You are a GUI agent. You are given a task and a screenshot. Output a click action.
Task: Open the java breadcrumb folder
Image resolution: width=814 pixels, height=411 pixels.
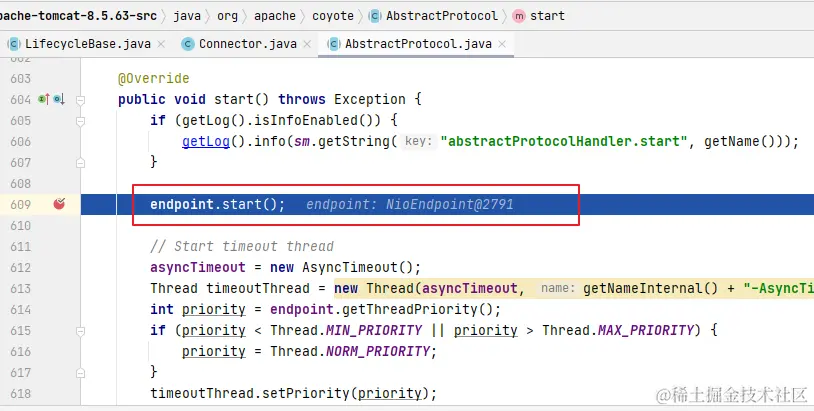187,16
